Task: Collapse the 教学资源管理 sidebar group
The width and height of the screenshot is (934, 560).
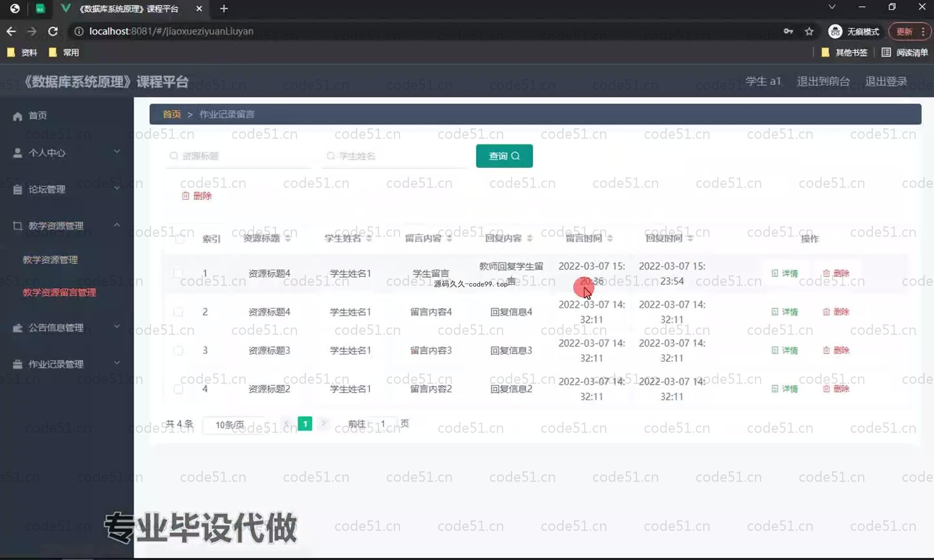Action: pos(66,226)
